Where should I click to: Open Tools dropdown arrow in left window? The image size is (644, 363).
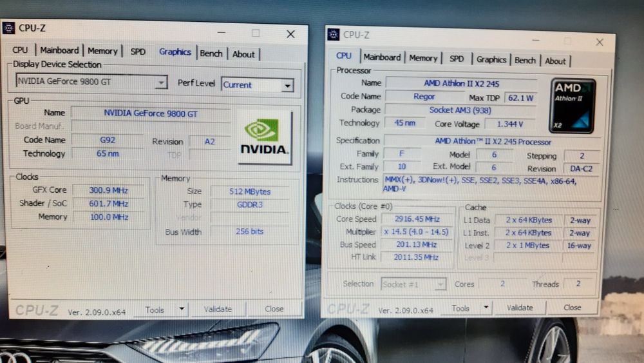(181, 309)
